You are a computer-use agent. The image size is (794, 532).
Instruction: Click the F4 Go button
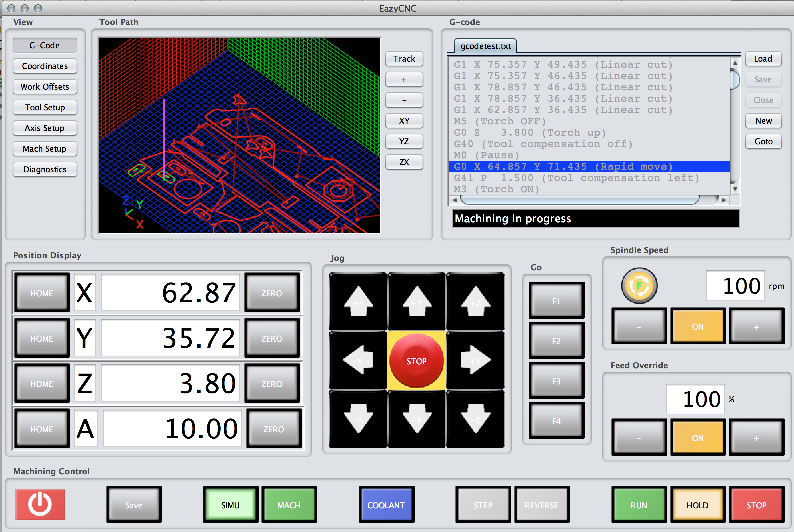(x=556, y=421)
